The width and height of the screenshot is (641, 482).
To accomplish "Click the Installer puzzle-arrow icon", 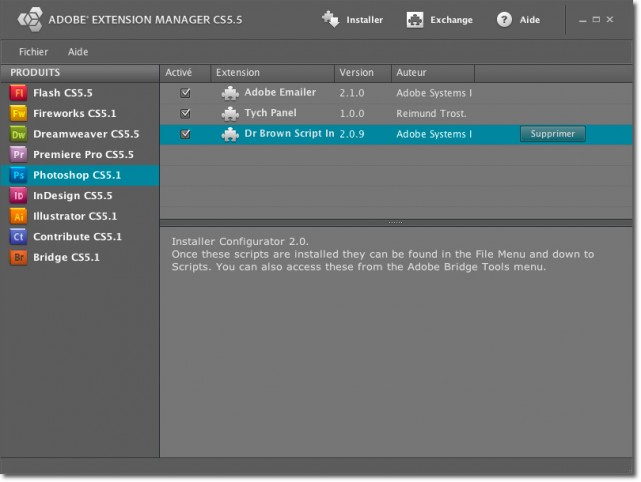I will (x=330, y=19).
